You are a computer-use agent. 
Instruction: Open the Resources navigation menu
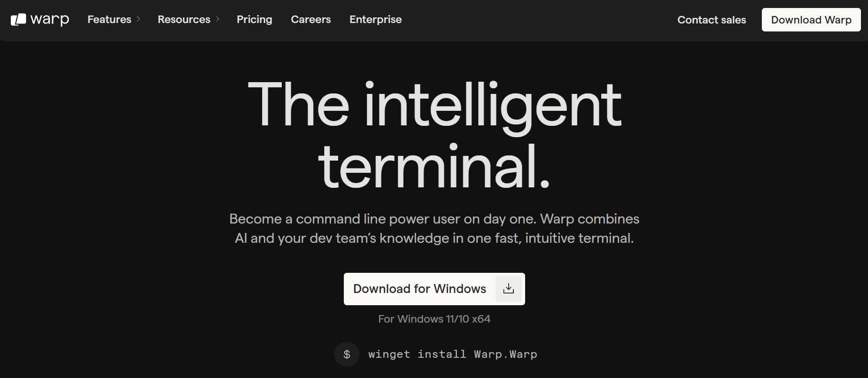pyautogui.click(x=184, y=19)
